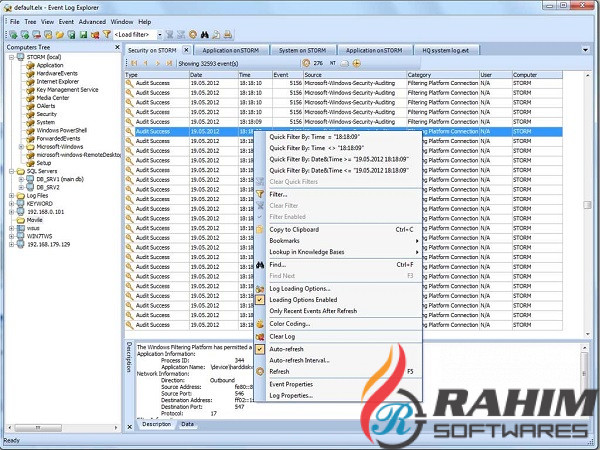Select the Key Management Service log
The width and height of the screenshot is (600, 450).
(x=67, y=90)
